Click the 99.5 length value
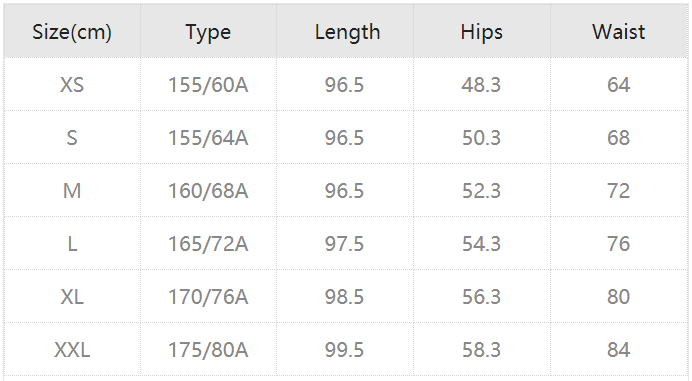 [x=344, y=350]
